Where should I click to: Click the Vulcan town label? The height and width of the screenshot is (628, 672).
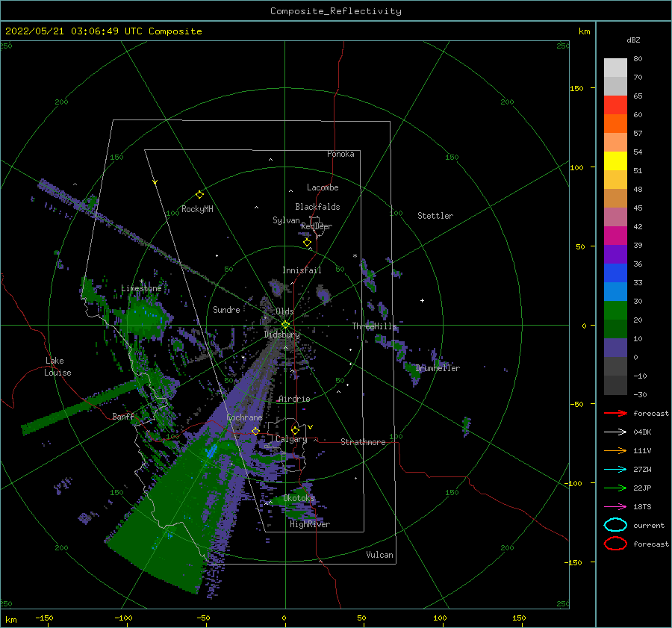pyautogui.click(x=380, y=555)
